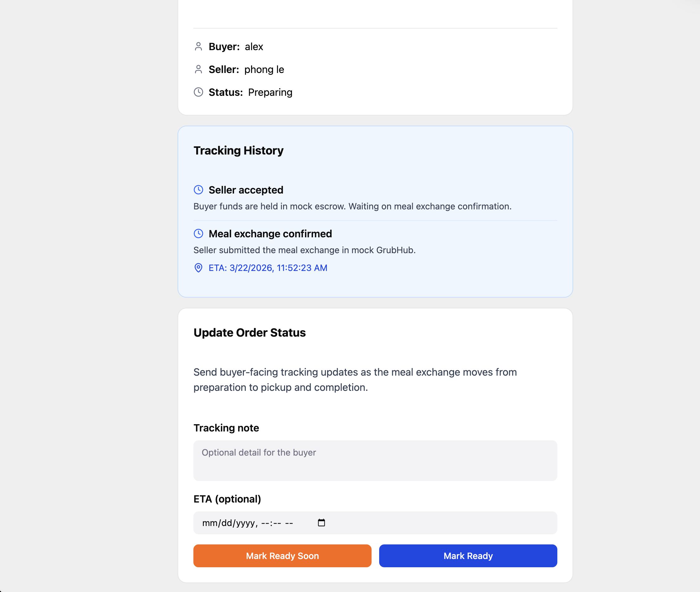Viewport: 700px width, 592px height.
Task: Click the Update Order Status heading
Action: coord(250,332)
